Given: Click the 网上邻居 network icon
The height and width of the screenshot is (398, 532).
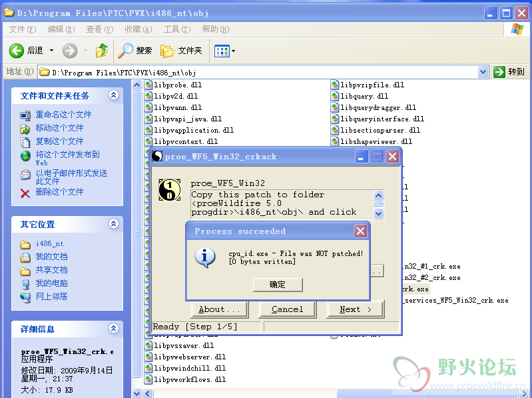Looking at the screenshot, I should click(x=25, y=298).
